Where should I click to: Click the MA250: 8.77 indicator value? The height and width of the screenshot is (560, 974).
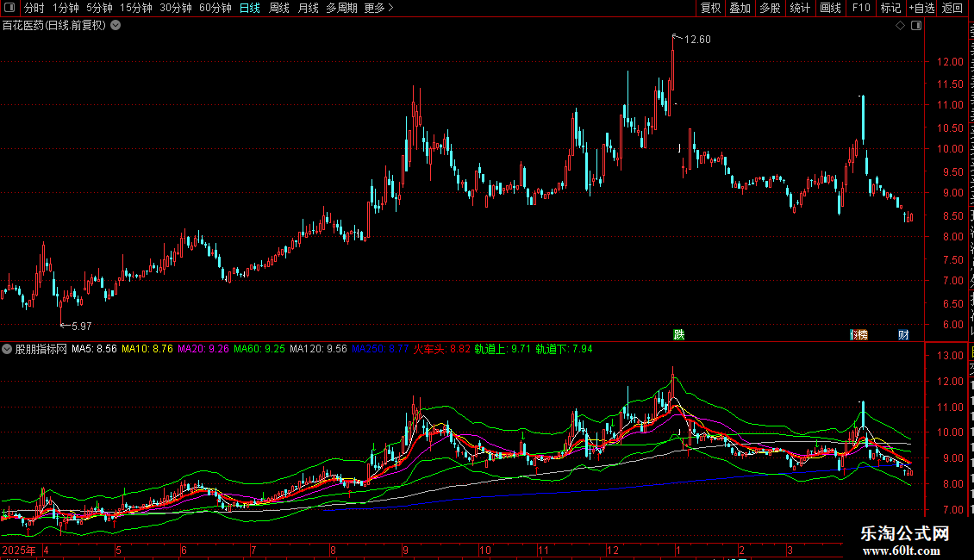(380, 349)
